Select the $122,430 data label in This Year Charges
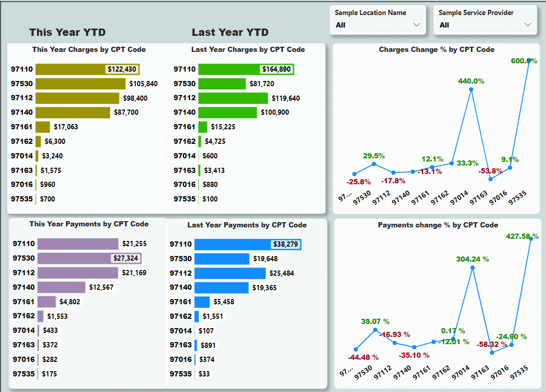The height and width of the screenshot is (392, 546). coord(121,69)
